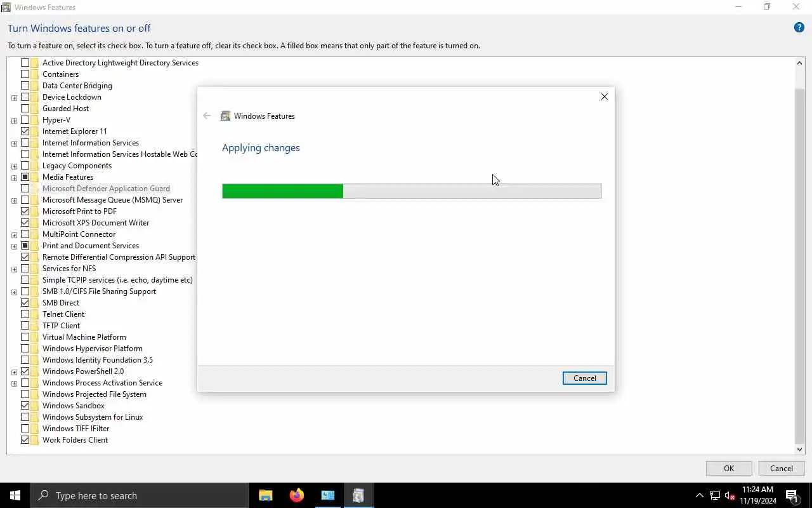Click the folder icon beside SMB Direct
Image resolution: width=812 pixels, height=508 pixels.
point(34,303)
